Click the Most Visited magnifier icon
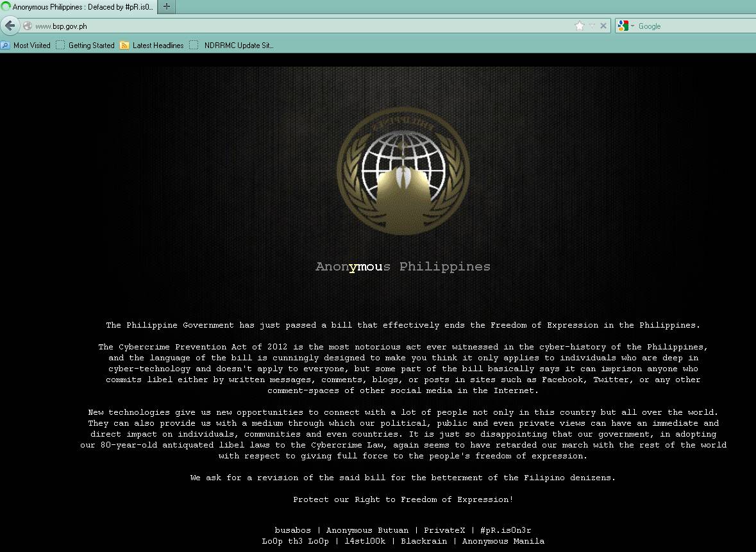The width and height of the screenshot is (756, 552). tap(5, 46)
